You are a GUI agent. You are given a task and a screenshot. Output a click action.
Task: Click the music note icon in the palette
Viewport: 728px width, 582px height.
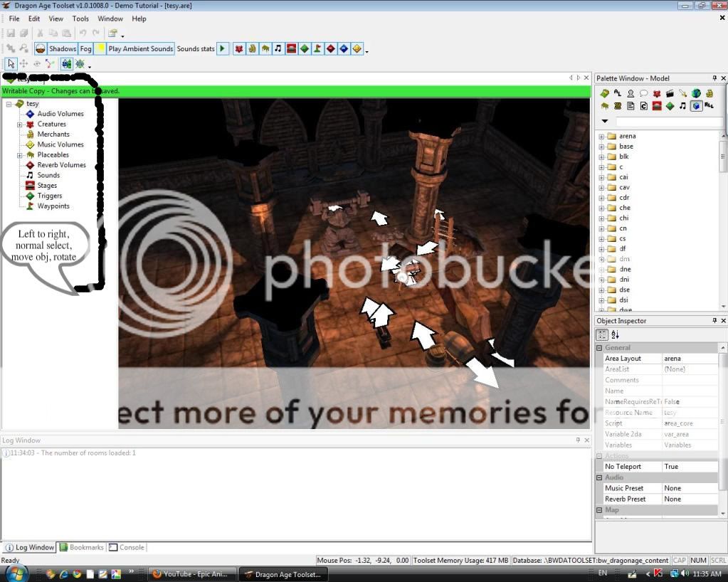[x=683, y=106]
